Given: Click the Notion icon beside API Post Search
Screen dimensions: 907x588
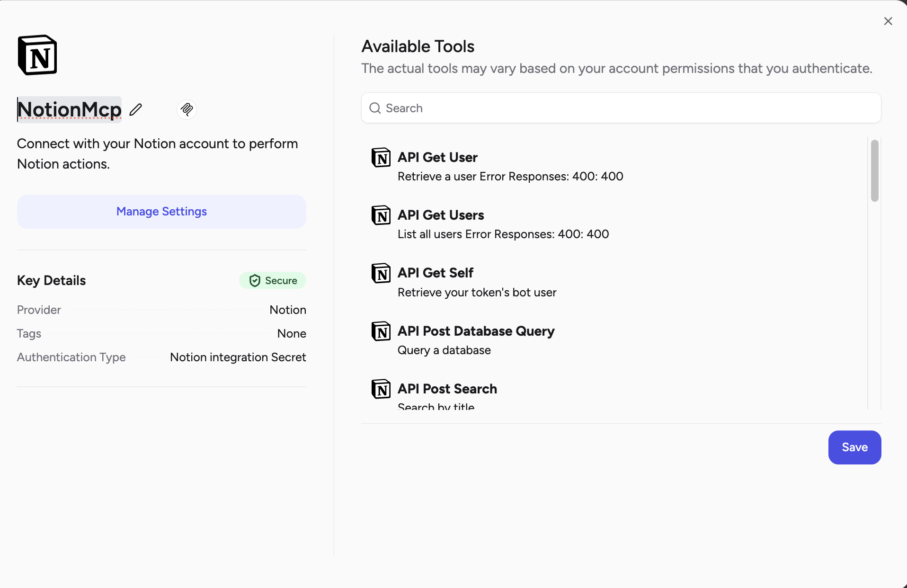Looking at the screenshot, I should (381, 389).
